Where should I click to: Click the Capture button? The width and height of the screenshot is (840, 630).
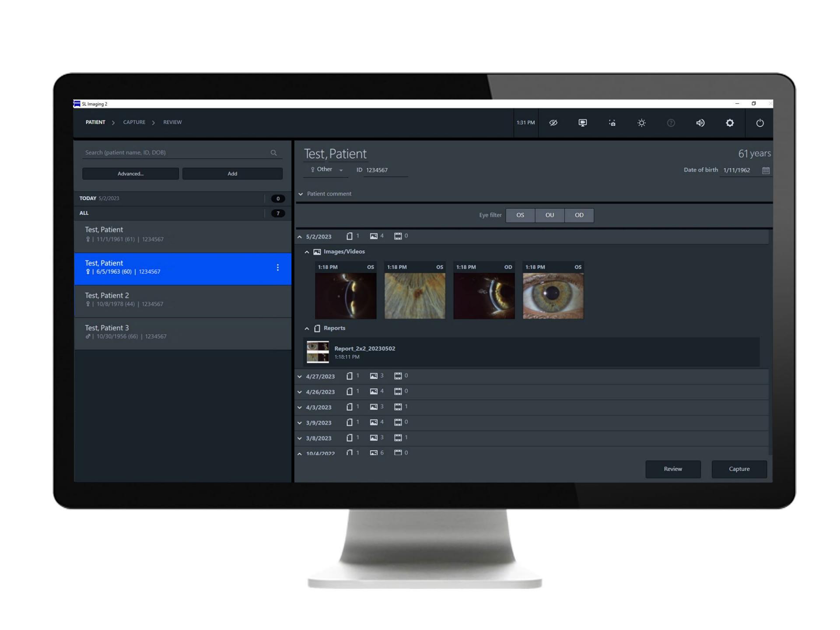pyautogui.click(x=739, y=469)
